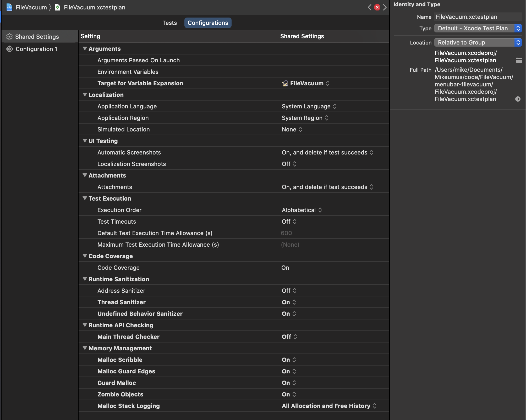Select the Configurations tab
Viewport: 526px width, 420px height.
pyautogui.click(x=208, y=23)
